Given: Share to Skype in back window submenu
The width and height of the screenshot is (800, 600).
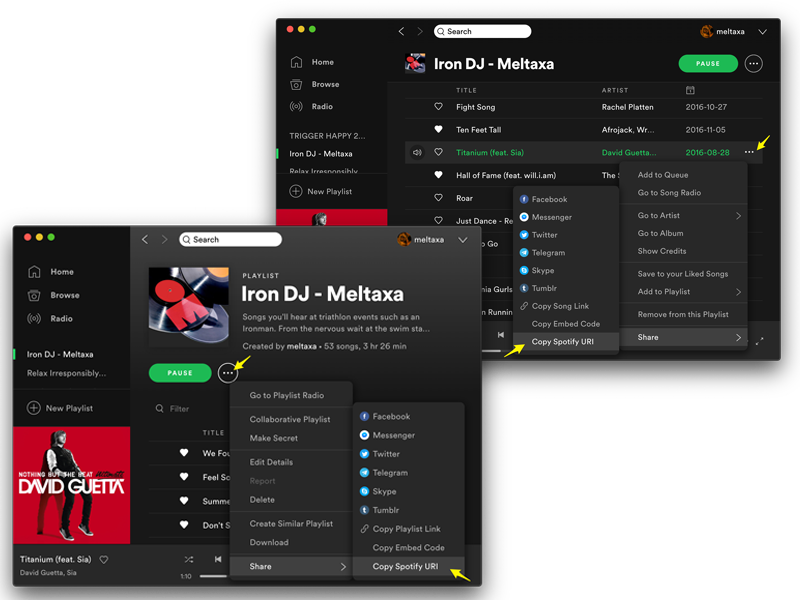Looking at the screenshot, I should (537, 270).
